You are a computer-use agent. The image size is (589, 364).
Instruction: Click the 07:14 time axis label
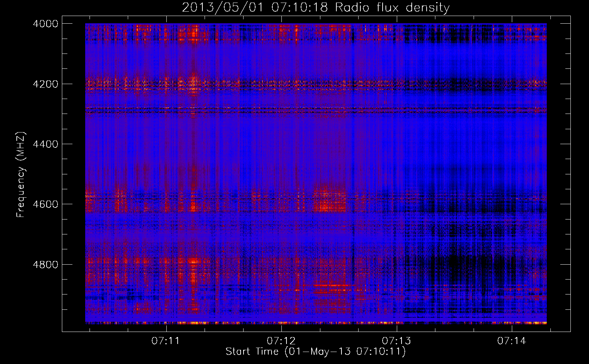coord(512,341)
